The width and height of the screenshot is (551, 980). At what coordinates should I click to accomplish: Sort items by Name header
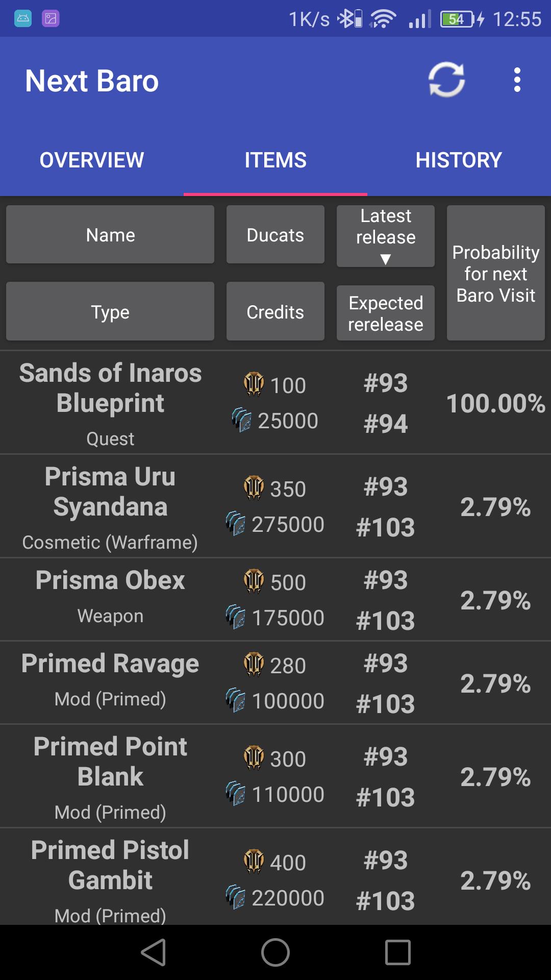[110, 235]
